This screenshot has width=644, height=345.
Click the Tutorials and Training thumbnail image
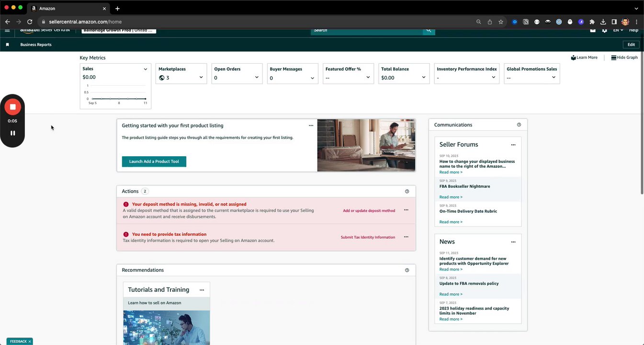coord(167,328)
